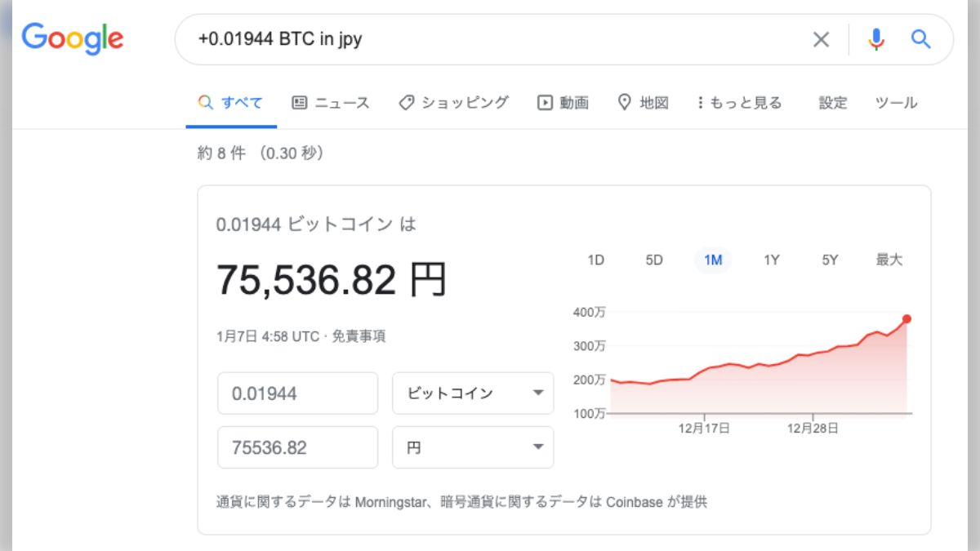The height and width of the screenshot is (551, 980).
Task: Clear the search query with the X icon
Action: [x=821, y=38]
